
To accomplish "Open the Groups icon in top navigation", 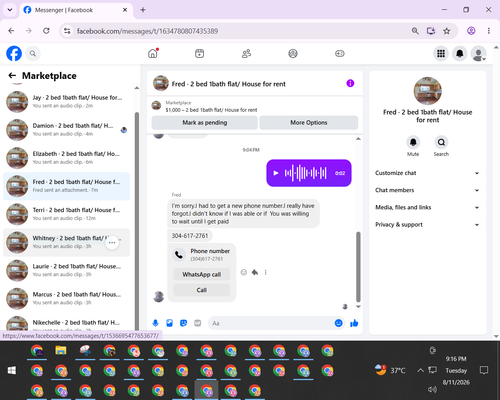I will pos(293,53).
